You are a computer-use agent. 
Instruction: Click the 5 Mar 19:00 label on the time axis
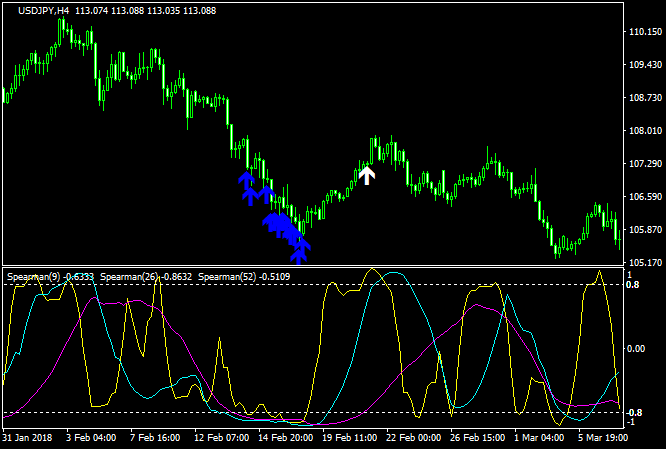(x=603, y=438)
